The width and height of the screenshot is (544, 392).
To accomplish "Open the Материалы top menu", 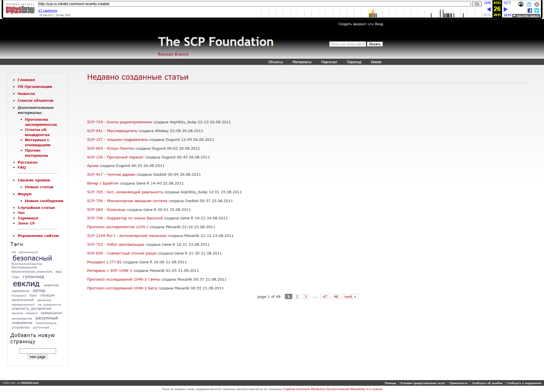I will tap(302, 62).
